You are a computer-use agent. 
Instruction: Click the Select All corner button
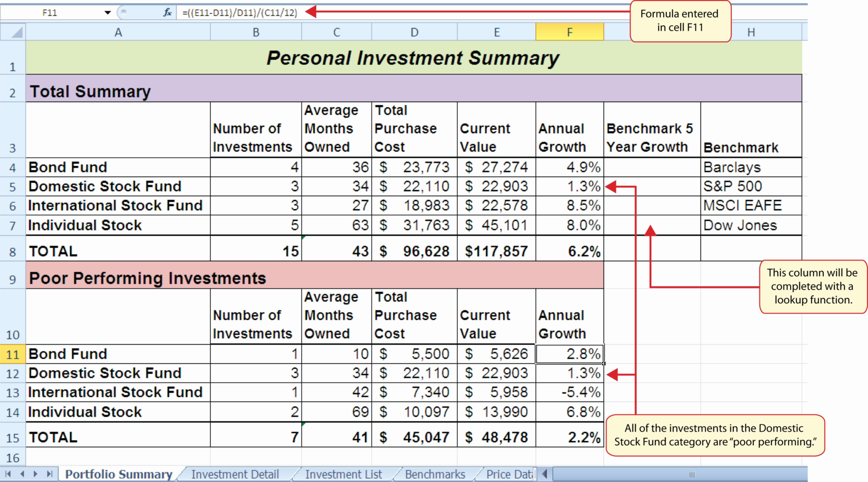12,31
